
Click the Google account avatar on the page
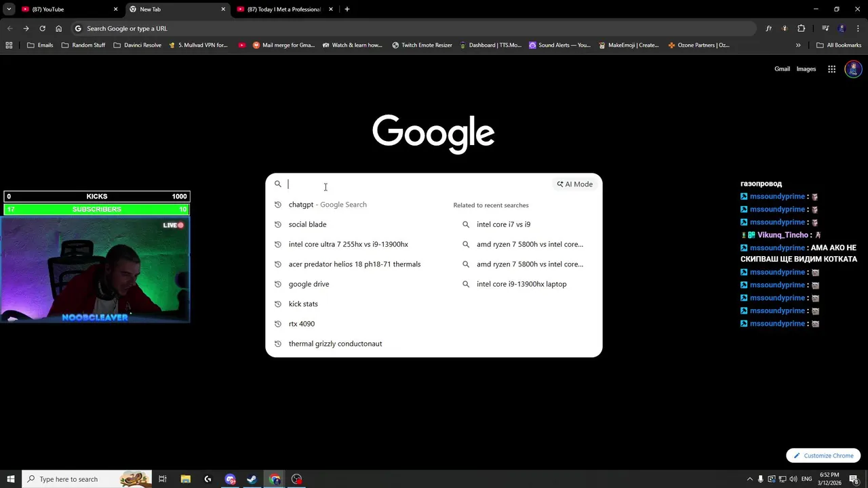(x=853, y=69)
